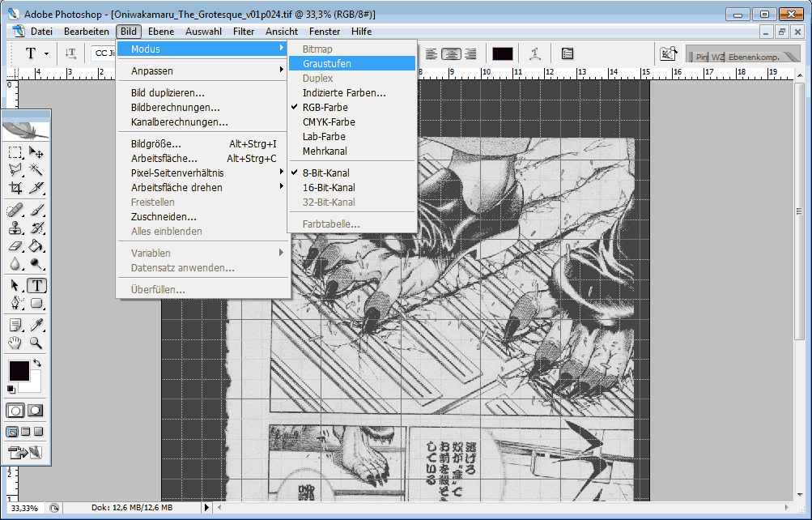Reset to default black and white colors
Image resolution: width=812 pixels, height=520 pixels.
point(11,390)
